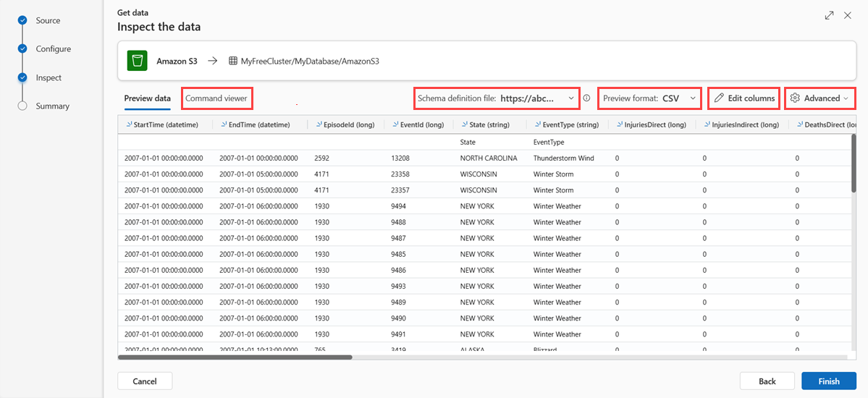The image size is (868, 398).
Task: Click the info icon beside schema definition
Action: (x=587, y=98)
